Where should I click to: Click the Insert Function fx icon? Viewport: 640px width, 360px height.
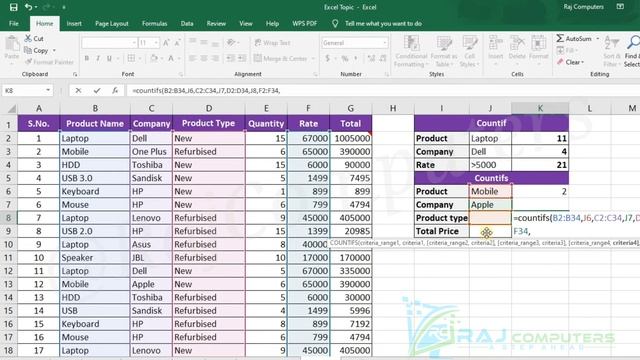115,91
